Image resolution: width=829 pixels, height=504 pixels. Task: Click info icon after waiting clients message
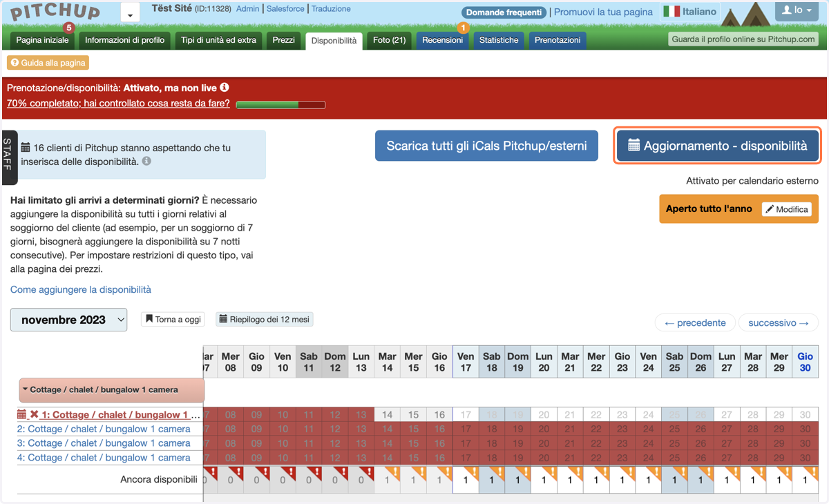(146, 161)
